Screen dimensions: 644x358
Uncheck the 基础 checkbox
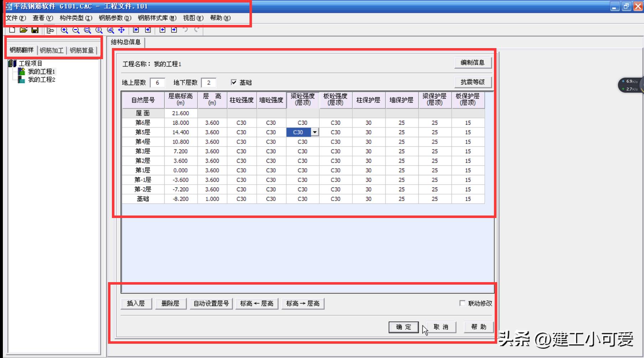(x=234, y=83)
